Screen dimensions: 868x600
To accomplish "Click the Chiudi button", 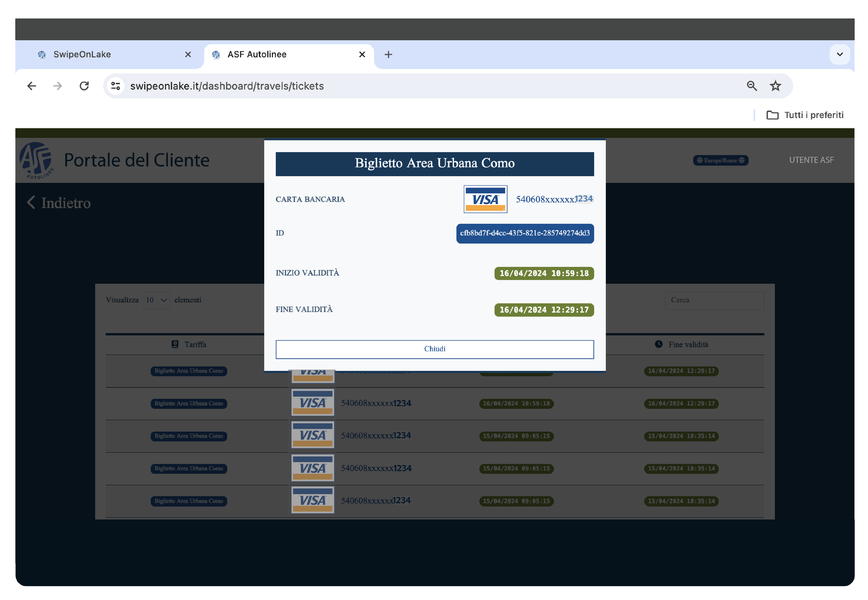I will pyautogui.click(x=434, y=349).
